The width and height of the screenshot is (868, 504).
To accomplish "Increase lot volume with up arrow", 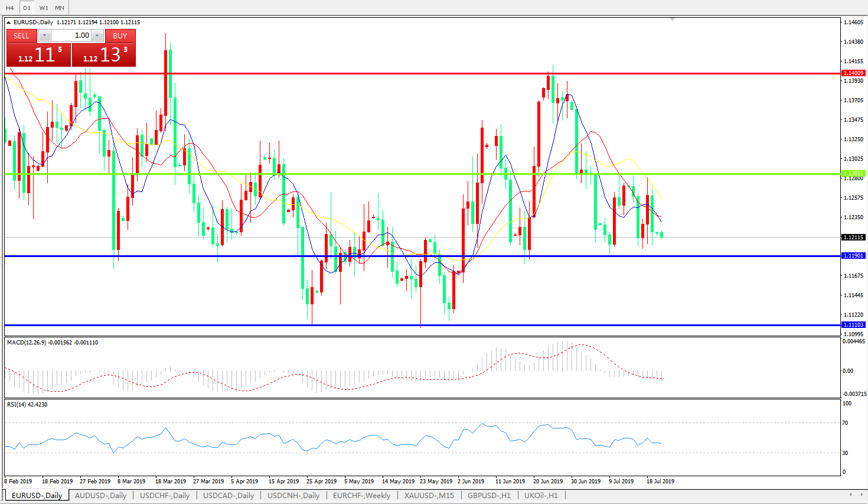I will tap(97, 35).
